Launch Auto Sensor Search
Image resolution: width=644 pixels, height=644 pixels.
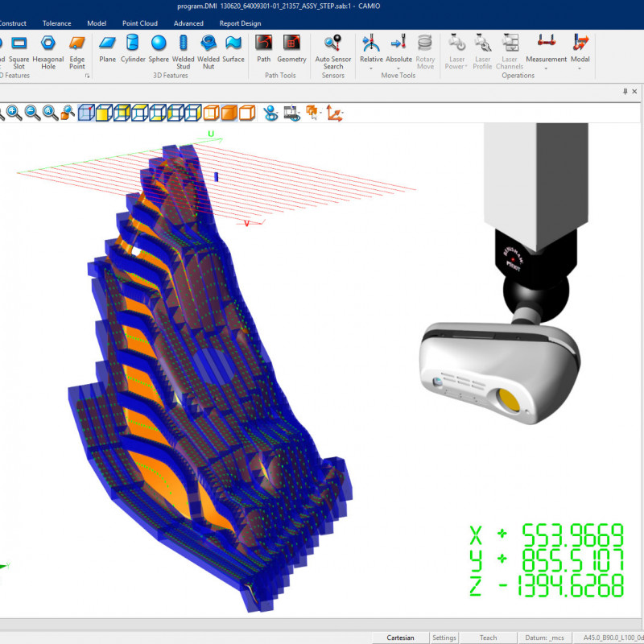click(x=333, y=50)
